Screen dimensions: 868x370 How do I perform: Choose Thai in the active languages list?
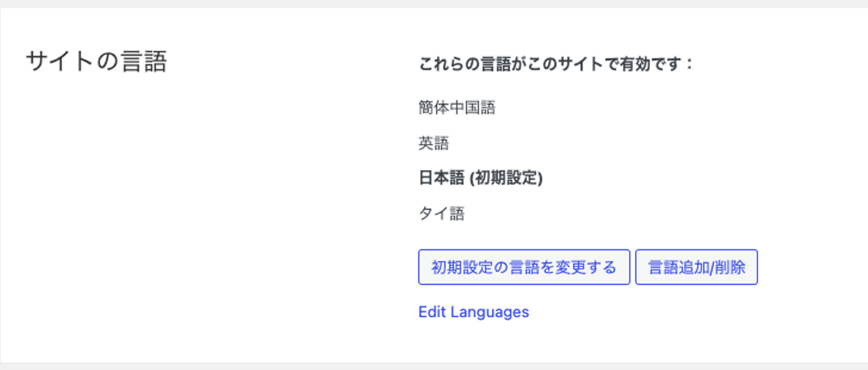pos(441,214)
